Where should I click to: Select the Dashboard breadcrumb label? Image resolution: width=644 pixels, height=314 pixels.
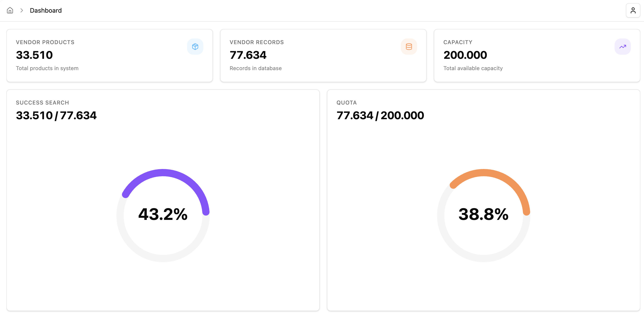pos(46,10)
